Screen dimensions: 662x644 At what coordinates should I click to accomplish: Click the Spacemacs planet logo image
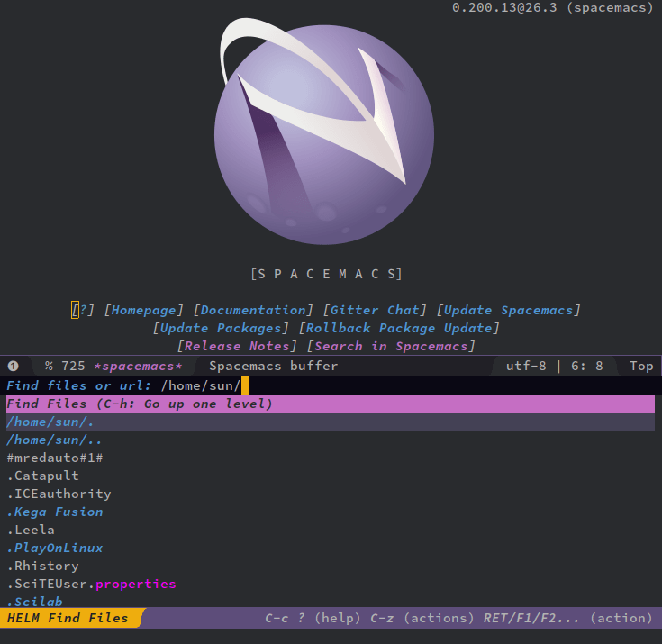(324, 131)
